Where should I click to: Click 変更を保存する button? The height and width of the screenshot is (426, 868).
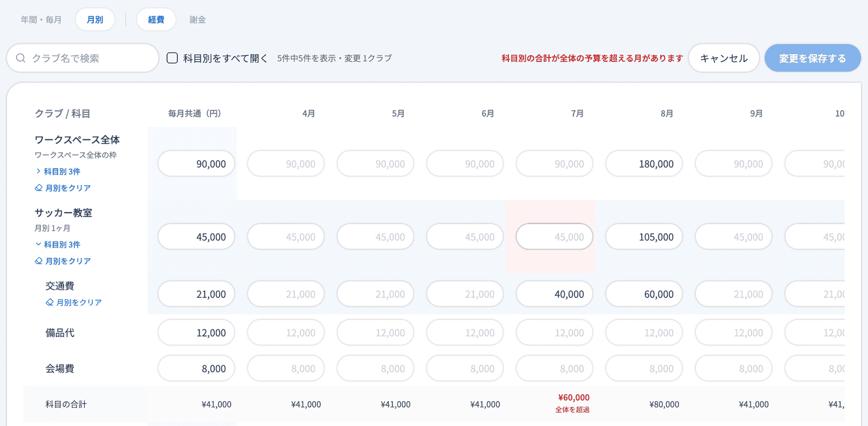tap(813, 58)
